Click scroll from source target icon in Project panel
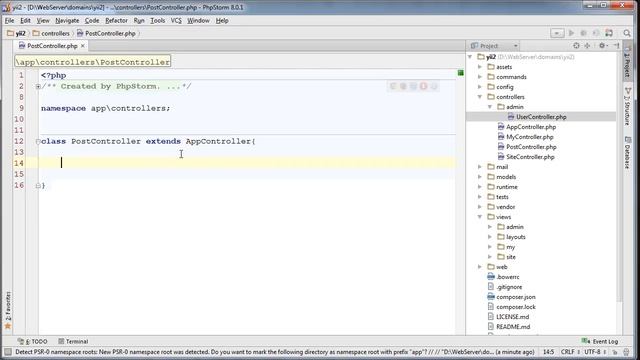640x360 pixels. point(576,46)
